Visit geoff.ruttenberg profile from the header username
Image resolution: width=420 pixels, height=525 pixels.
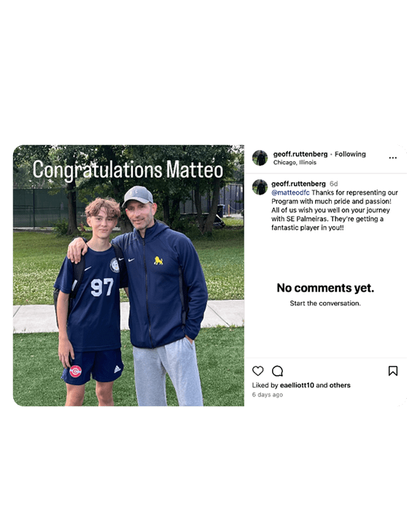point(300,154)
